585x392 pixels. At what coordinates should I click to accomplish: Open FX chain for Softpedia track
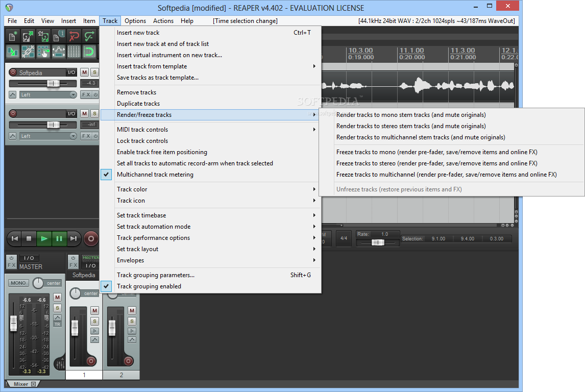click(86, 95)
